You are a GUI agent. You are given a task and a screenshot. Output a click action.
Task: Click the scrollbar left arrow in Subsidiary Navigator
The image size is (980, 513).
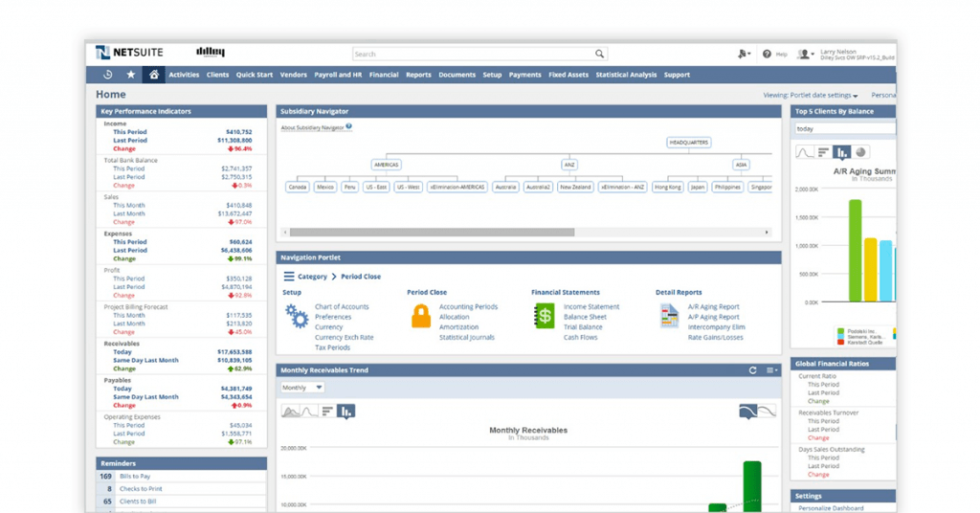tap(285, 233)
